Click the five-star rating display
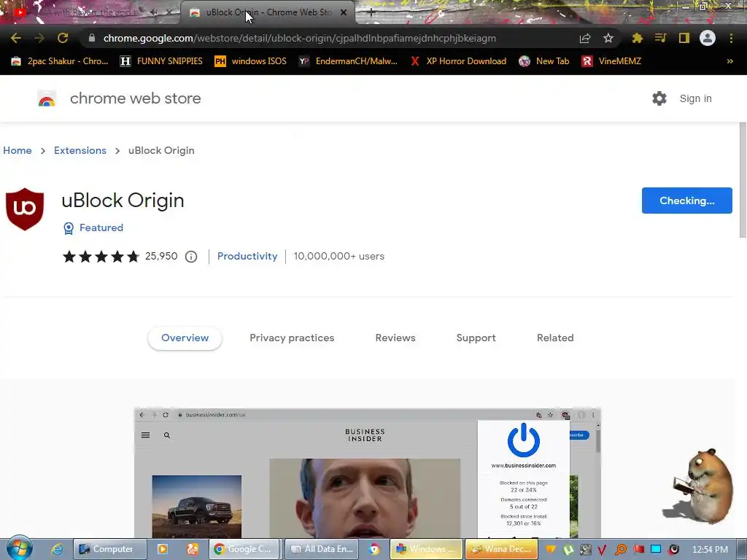Image resolution: width=747 pixels, height=560 pixels. pos(101,257)
